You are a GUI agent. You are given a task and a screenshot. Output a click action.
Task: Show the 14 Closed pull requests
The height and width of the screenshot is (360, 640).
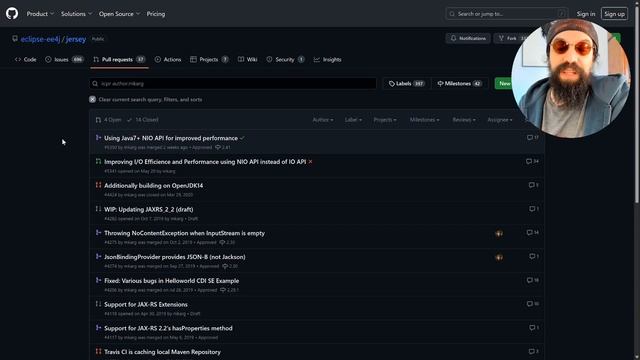pyautogui.click(x=142, y=120)
